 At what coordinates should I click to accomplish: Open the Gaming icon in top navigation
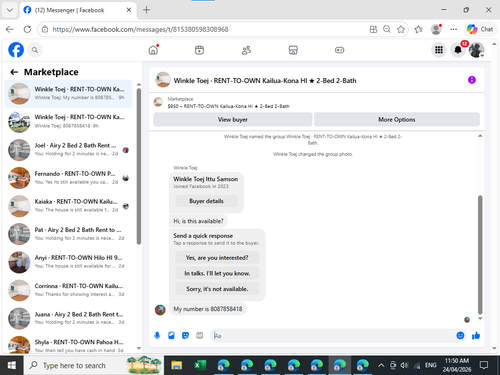click(339, 50)
